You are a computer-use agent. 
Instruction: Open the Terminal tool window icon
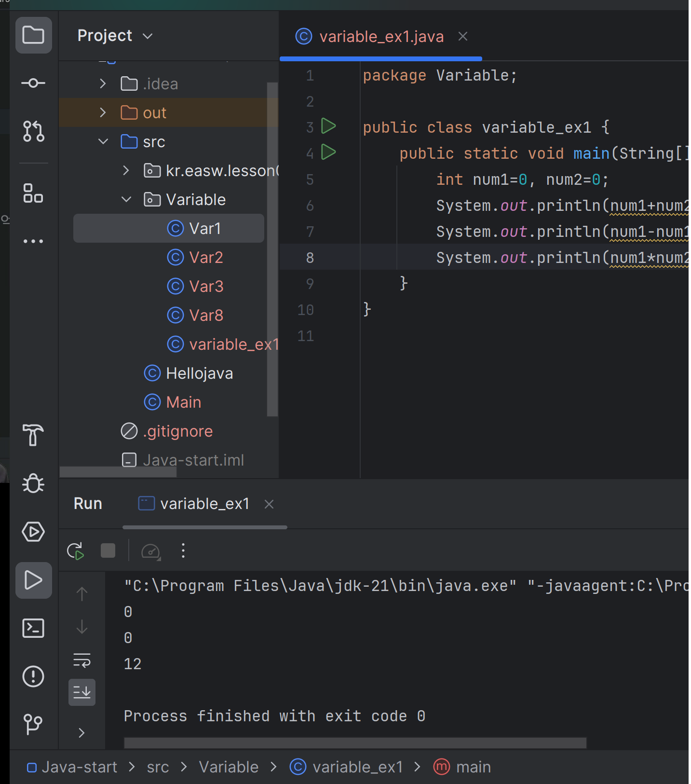[x=33, y=628]
